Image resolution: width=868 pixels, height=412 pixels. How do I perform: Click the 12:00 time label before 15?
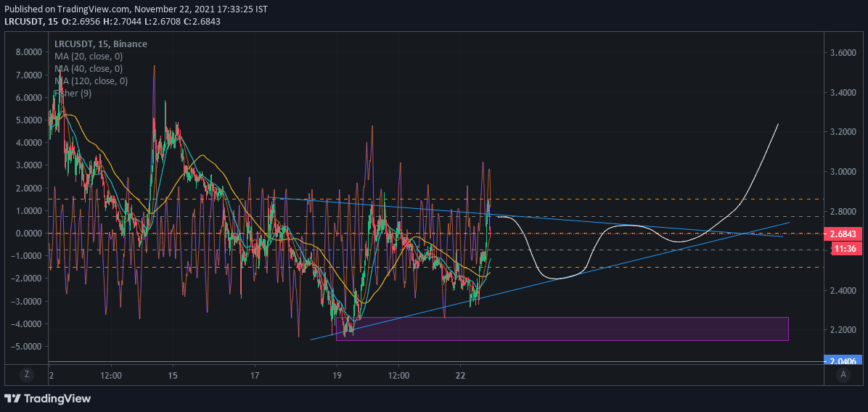point(111,375)
